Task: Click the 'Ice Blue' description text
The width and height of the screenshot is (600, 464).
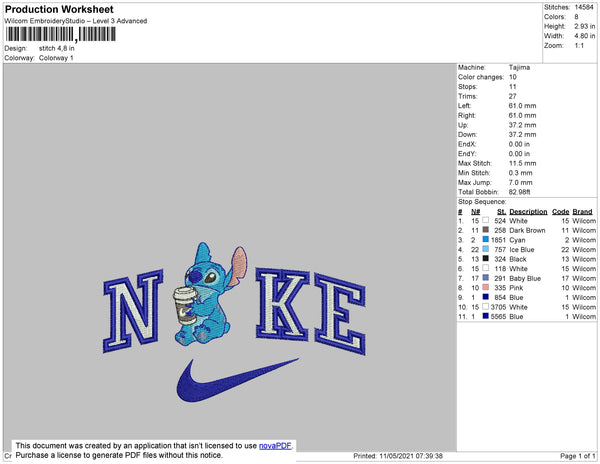Action: [x=522, y=249]
